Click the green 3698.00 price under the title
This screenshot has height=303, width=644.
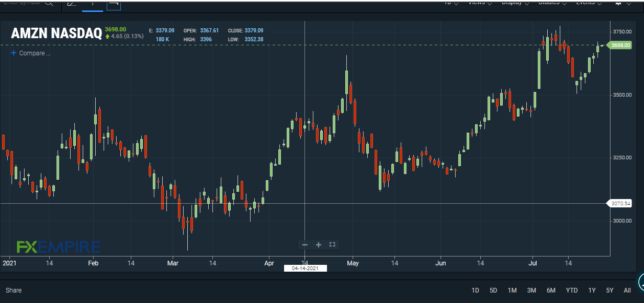tap(116, 29)
